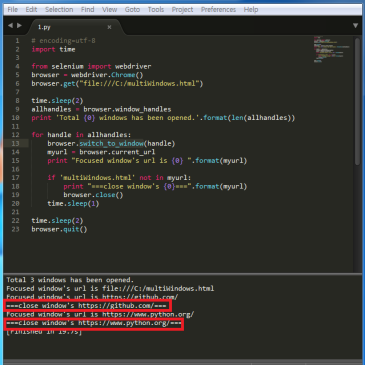Screen dimensions: 365x365
Task: Open the Help menu
Action: [251, 10]
